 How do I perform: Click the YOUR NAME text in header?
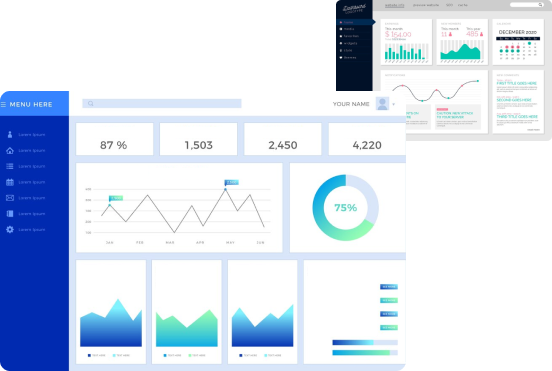(x=351, y=104)
